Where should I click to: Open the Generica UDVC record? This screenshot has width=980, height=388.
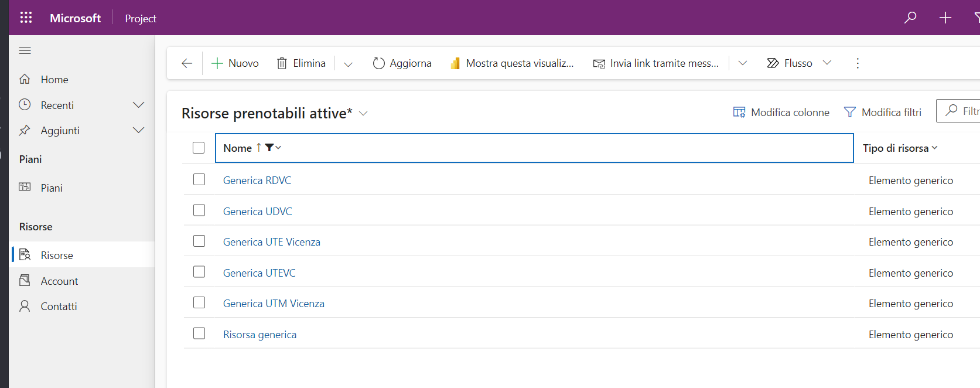(x=258, y=212)
